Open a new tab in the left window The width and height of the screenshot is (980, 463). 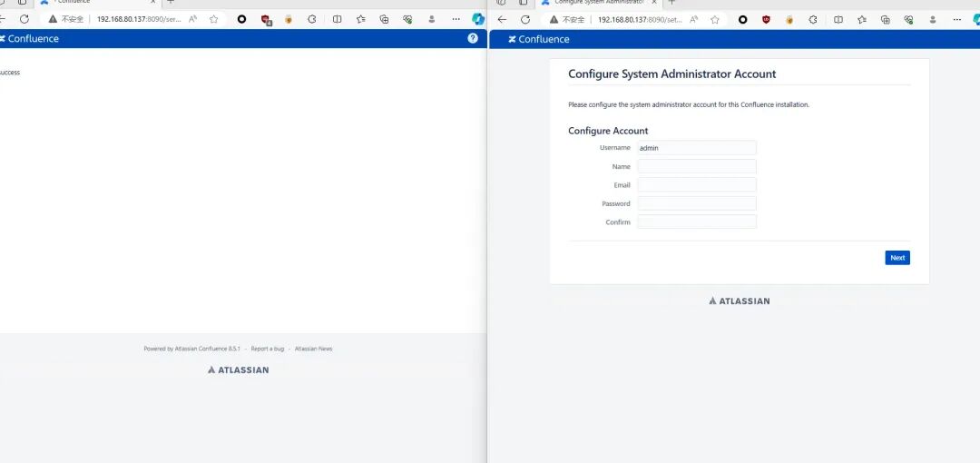pyautogui.click(x=171, y=2)
